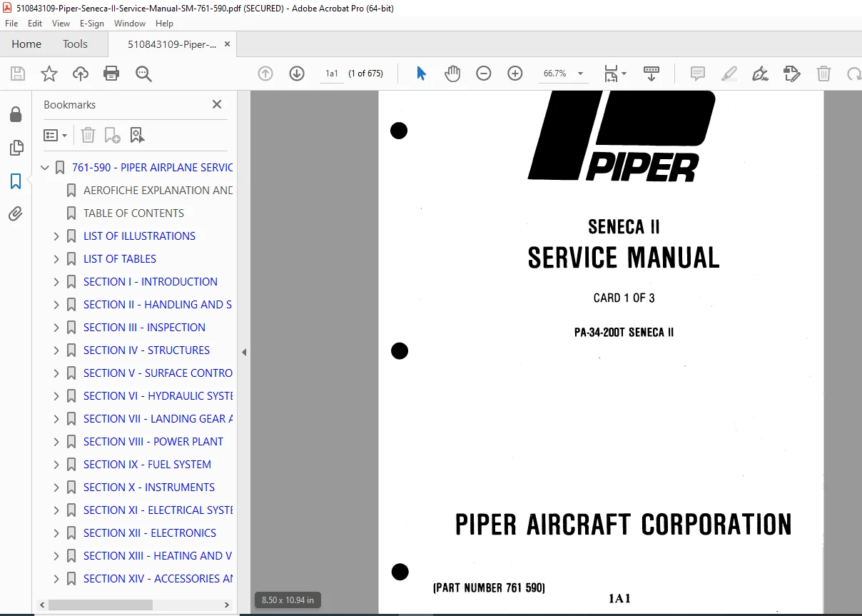Expand LIST OF ILLUSTRATIONS bookmark

(57, 236)
